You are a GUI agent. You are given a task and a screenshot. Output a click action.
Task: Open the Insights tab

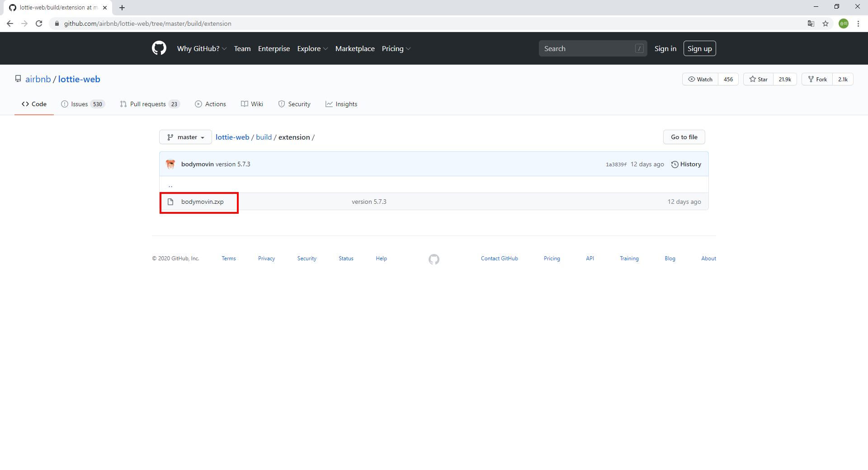coord(341,104)
